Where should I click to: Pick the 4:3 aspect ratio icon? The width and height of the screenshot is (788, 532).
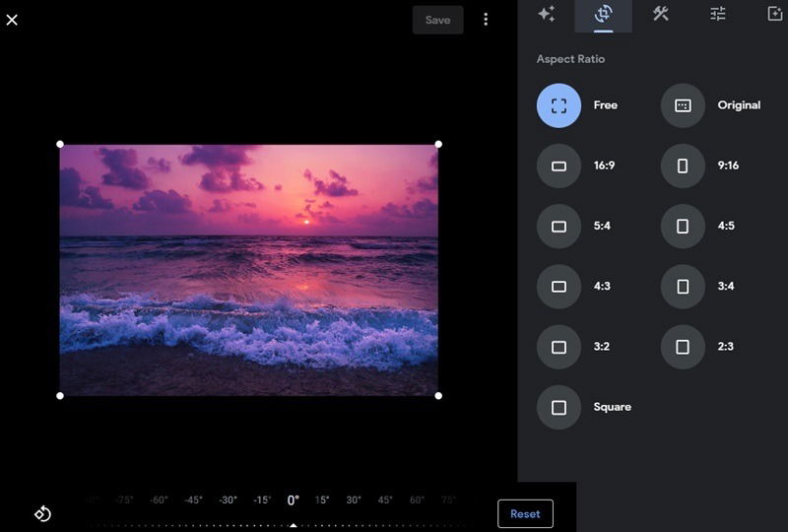[x=558, y=287]
